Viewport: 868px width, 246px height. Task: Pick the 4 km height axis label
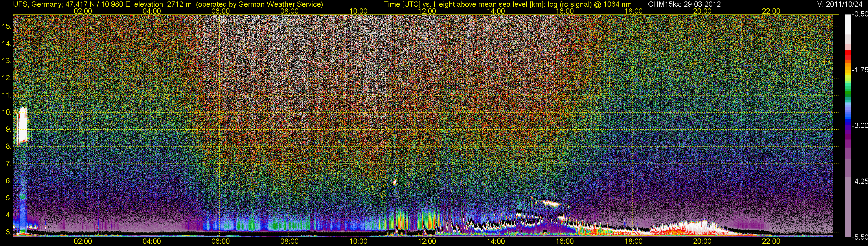[8, 215]
